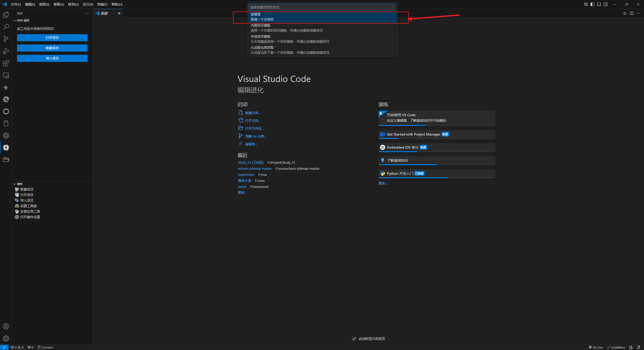
Task: Toggle the 启动时显示欢迎页 checkbox
Action: click(354, 339)
